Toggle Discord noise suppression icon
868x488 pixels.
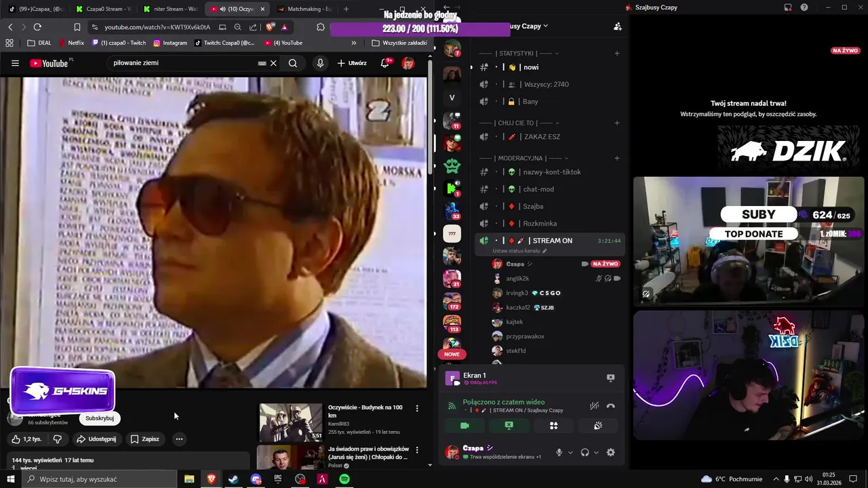pos(594,405)
